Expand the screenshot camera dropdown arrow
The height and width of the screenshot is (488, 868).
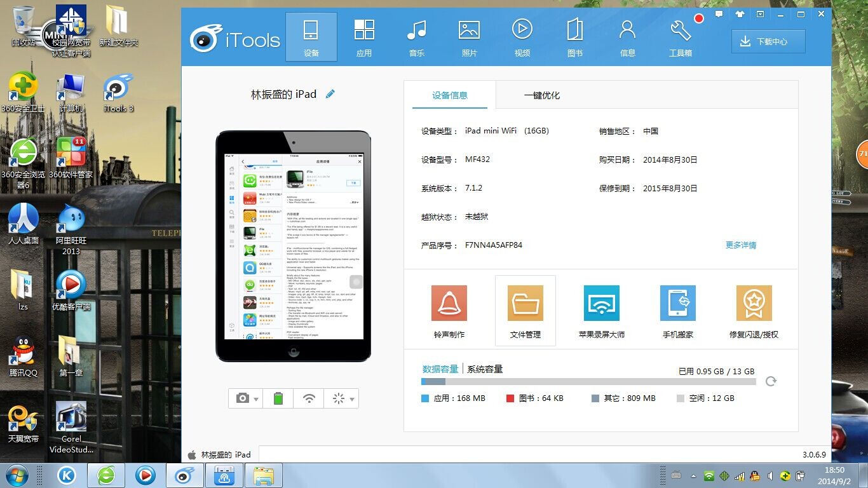(256, 399)
